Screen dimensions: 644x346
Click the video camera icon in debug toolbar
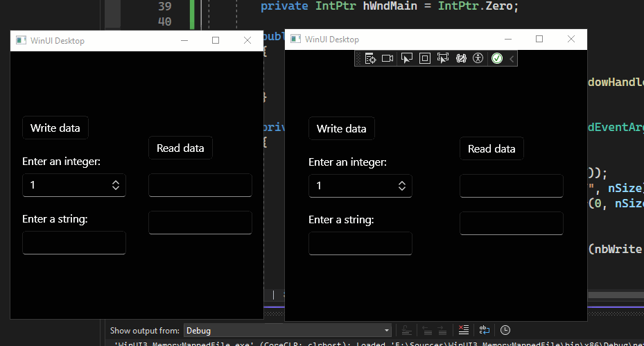(388, 58)
